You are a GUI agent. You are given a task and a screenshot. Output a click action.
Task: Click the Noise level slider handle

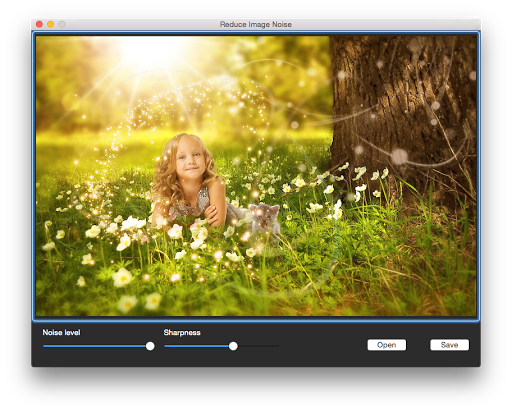[150, 346]
